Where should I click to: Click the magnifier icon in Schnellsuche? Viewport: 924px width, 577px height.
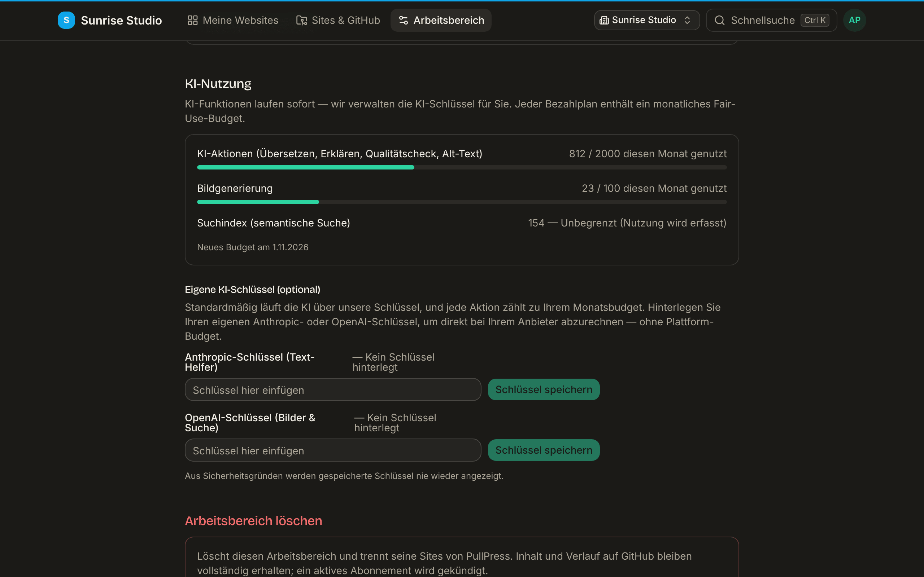click(x=720, y=20)
